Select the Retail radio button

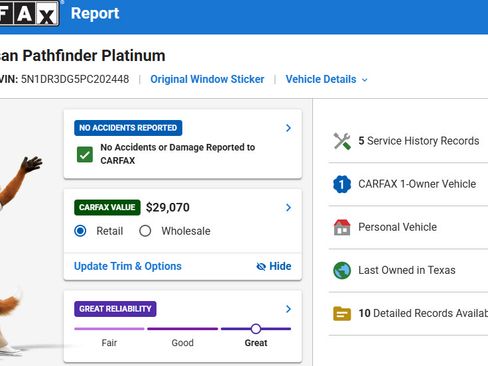[80, 231]
